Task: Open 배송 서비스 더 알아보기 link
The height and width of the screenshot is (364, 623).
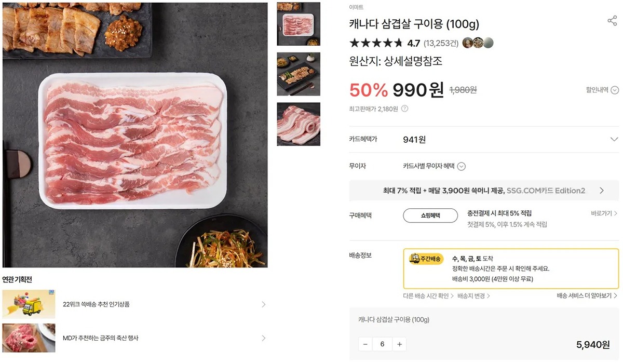Action: coord(587,296)
